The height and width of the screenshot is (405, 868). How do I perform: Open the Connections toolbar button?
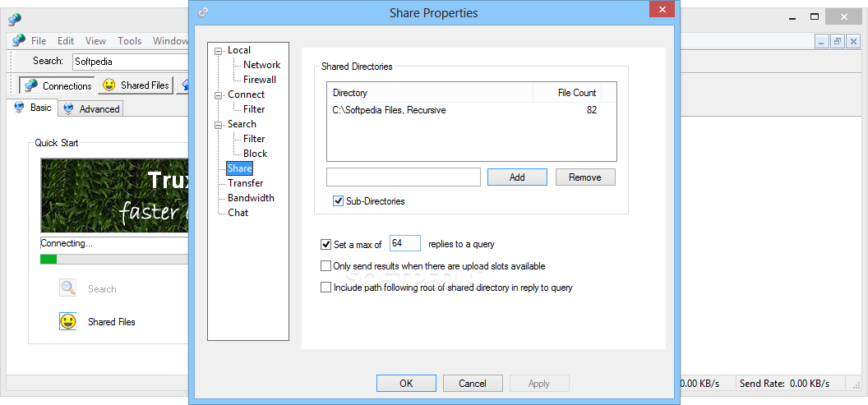pos(58,85)
